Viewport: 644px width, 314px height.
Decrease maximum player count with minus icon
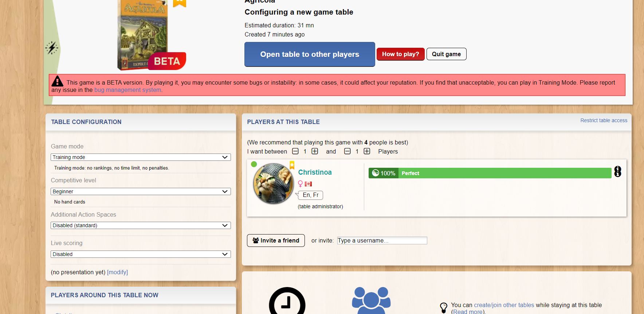tap(347, 151)
